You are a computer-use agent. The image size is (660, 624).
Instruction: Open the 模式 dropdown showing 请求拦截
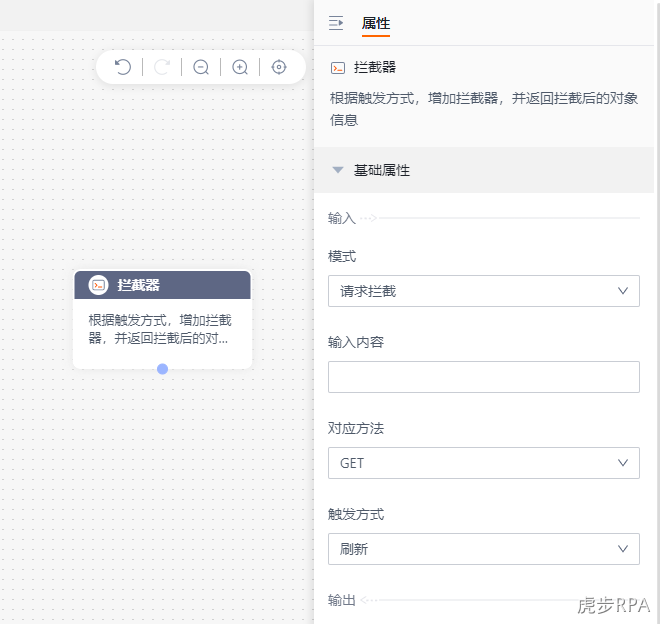[x=484, y=291]
